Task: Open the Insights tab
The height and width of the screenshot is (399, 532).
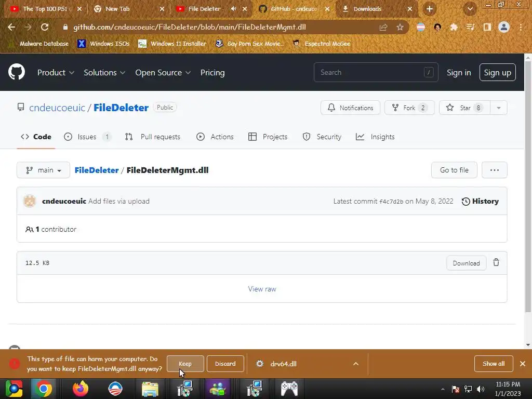Action: pyautogui.click(x=375, y=137)
